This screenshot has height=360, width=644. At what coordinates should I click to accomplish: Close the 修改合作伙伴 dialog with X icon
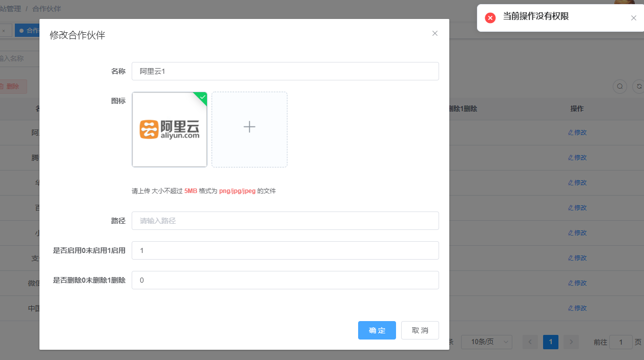click(435, 33)
